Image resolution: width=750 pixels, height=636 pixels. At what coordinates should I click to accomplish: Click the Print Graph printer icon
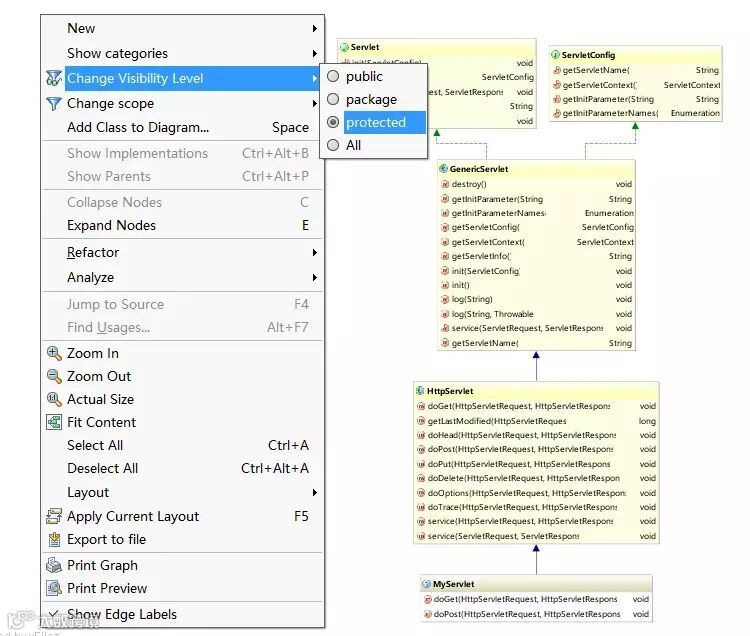[54, 565]
